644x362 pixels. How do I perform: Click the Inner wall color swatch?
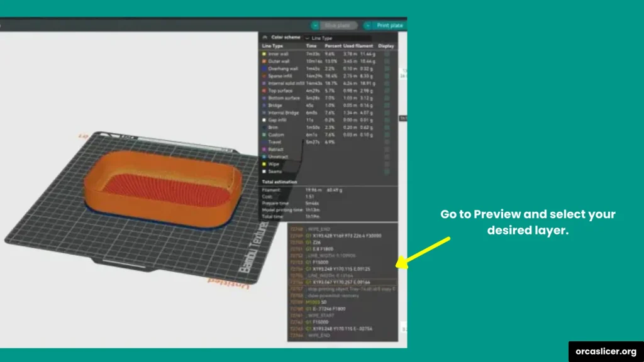264,54
